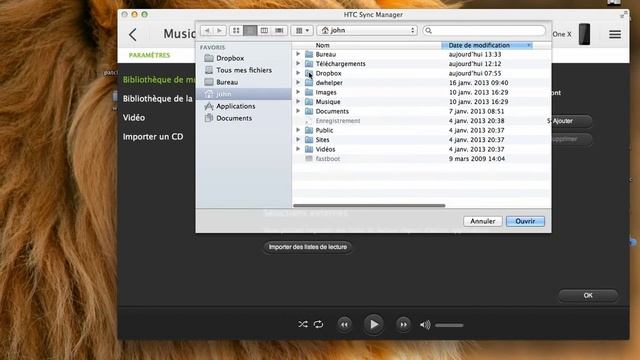
Task: Switch file dialog to list view
Action: coord(250,31)
